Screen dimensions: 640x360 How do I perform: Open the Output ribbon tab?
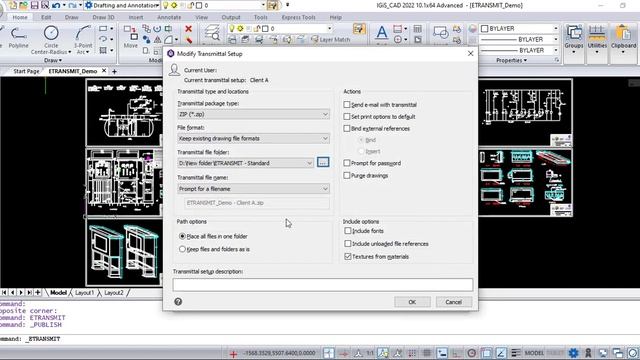click(x=231, y=17)
